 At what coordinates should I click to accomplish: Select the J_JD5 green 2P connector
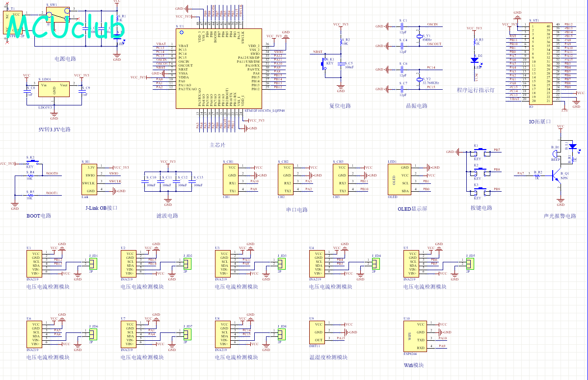(470, 263)
